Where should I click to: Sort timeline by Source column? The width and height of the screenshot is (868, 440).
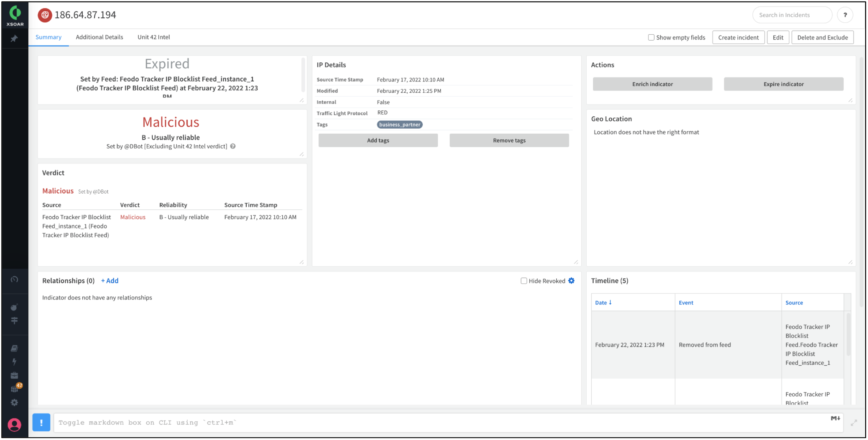point(794,303)
